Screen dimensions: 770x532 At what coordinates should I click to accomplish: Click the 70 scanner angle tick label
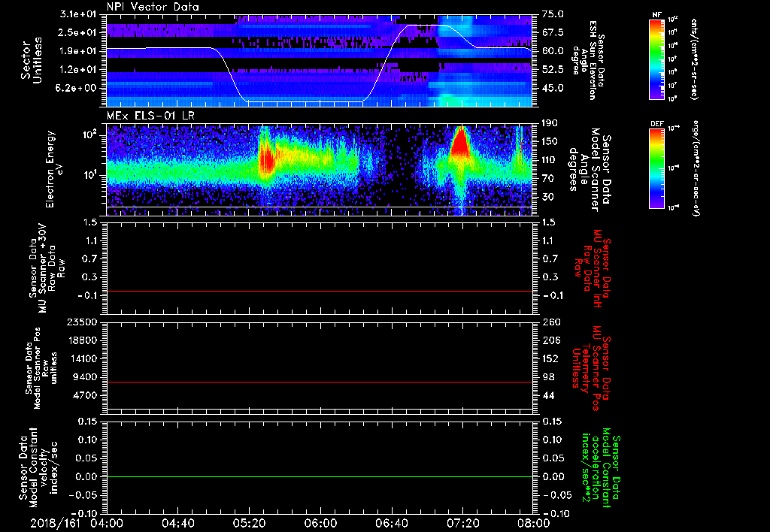click(547, 179)
